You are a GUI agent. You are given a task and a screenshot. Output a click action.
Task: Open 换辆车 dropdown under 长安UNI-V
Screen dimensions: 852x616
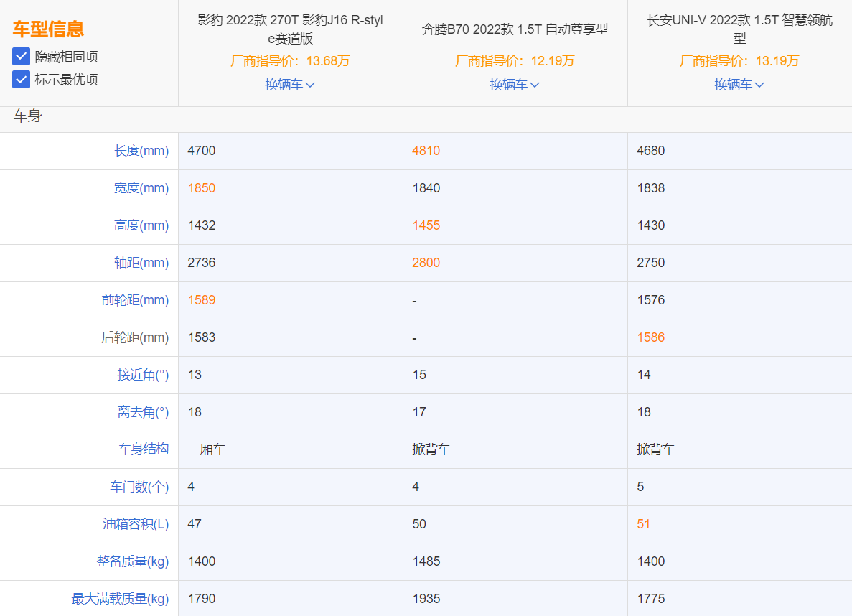pyautogui.click(x=739, y=84)
